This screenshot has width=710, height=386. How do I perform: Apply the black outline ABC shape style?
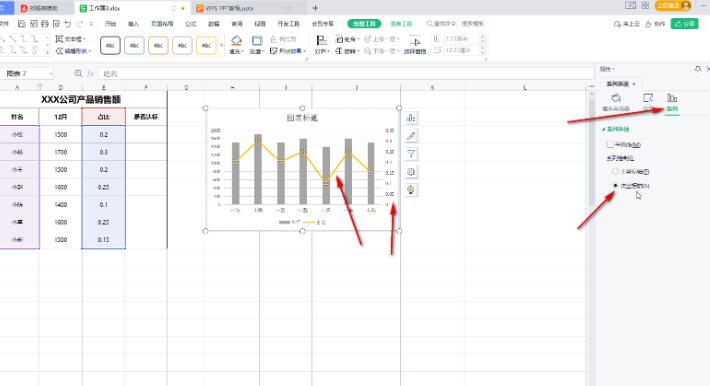pos(110,46)
